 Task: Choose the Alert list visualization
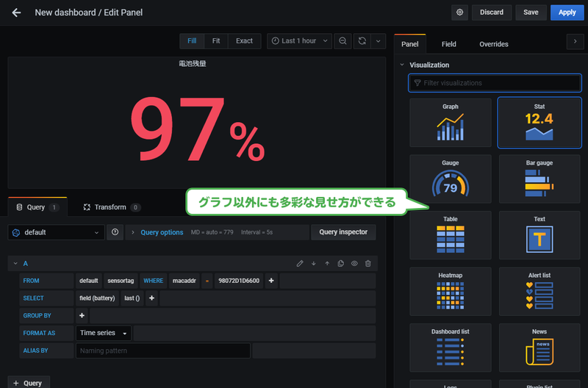539,291
